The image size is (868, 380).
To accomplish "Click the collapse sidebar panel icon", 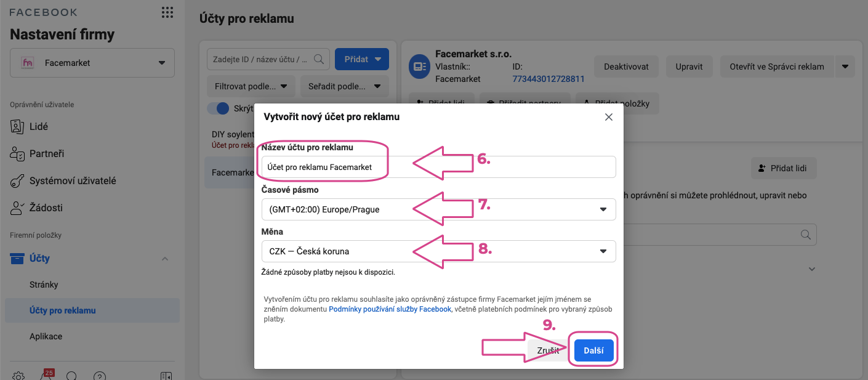I will [166, 376].
